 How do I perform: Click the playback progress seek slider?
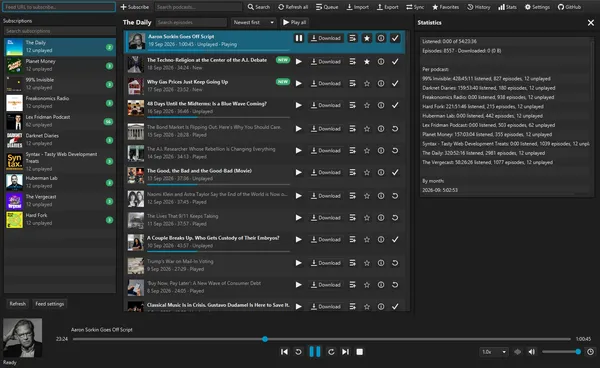pyautogui.click(x=321, y=339)
